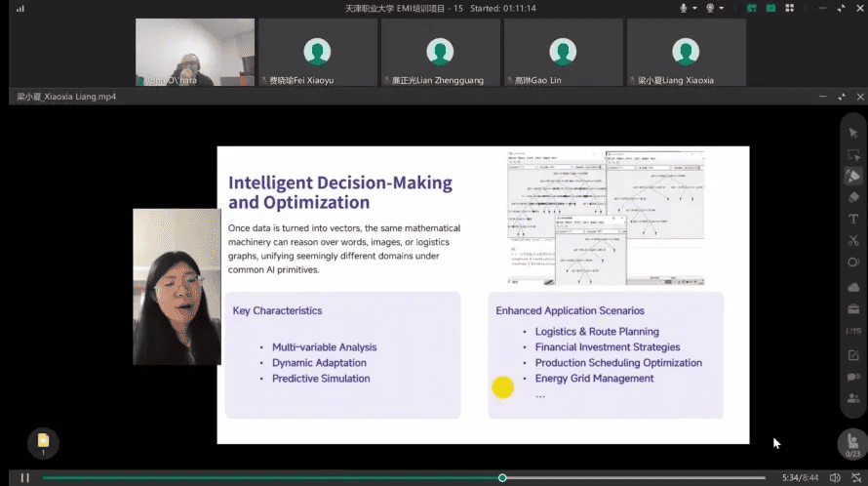Click the raised hand 0/23 button
The image size is (868, 486).
click(x=852, y=443)
